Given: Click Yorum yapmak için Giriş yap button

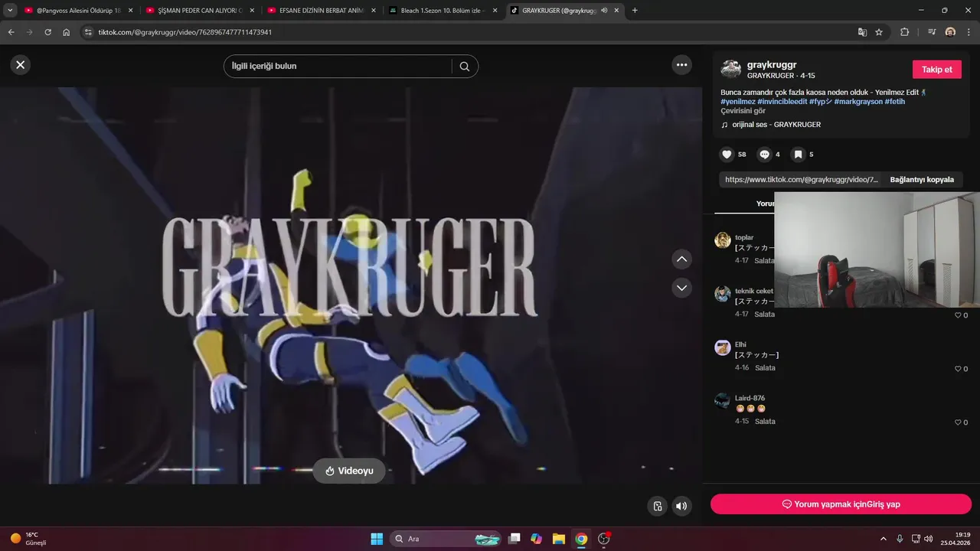Looking at the screenshot, I should tap(841, 504).
